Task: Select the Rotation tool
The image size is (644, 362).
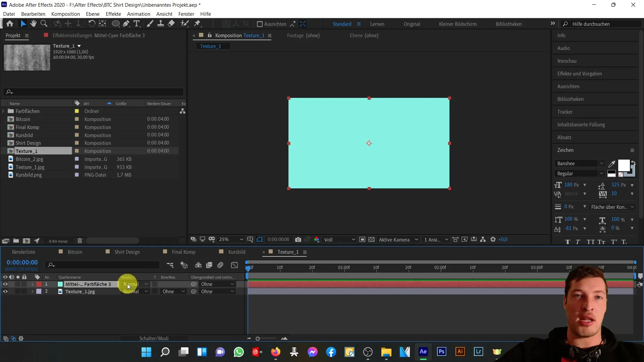Action: [92, 23]
